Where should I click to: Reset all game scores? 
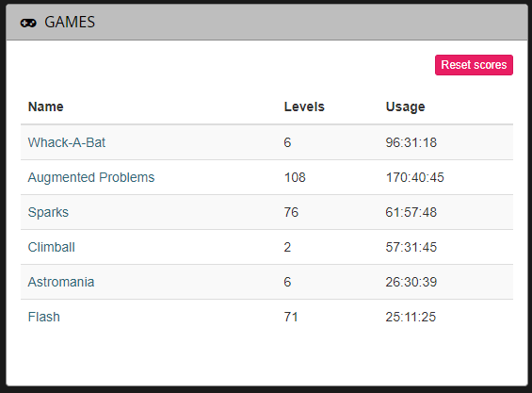474,65
